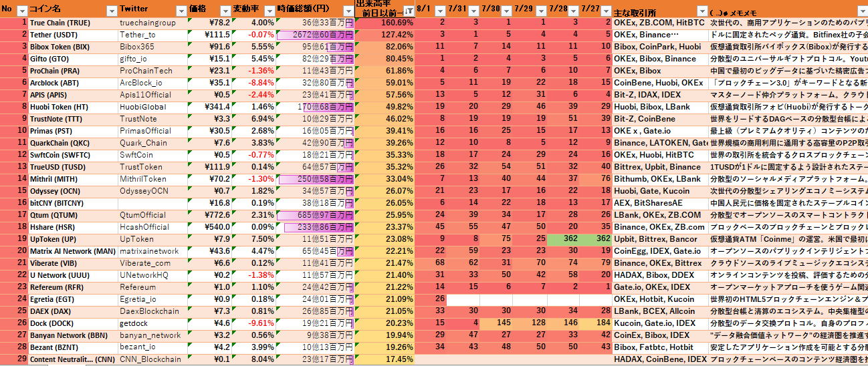
Task: Expand the コイン名 filter dropdown
Action: (111, 11)
